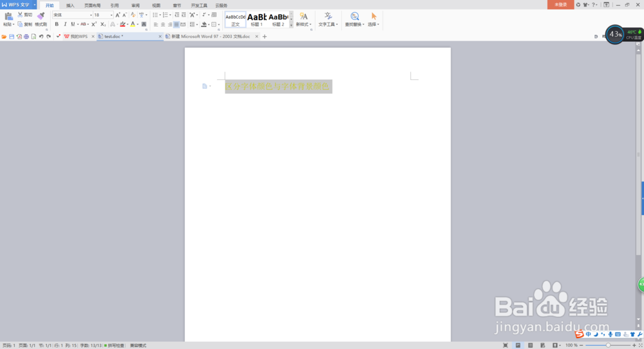The width and height of the screenshot is (644, 349).
Task: Switch to 引用 ribbon tab
Action: pyautogui.click(x=115, y=5)
